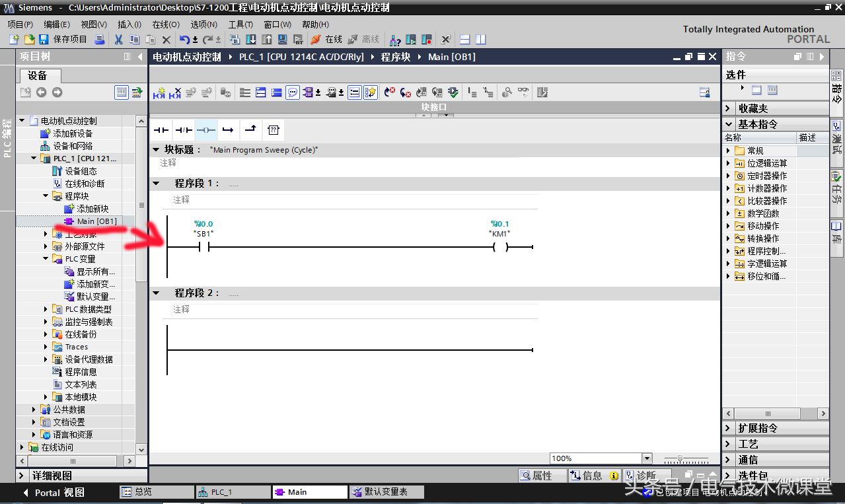Expand 位逻辑运算 instruction folder
845x504 pixels.
(729, 163)
